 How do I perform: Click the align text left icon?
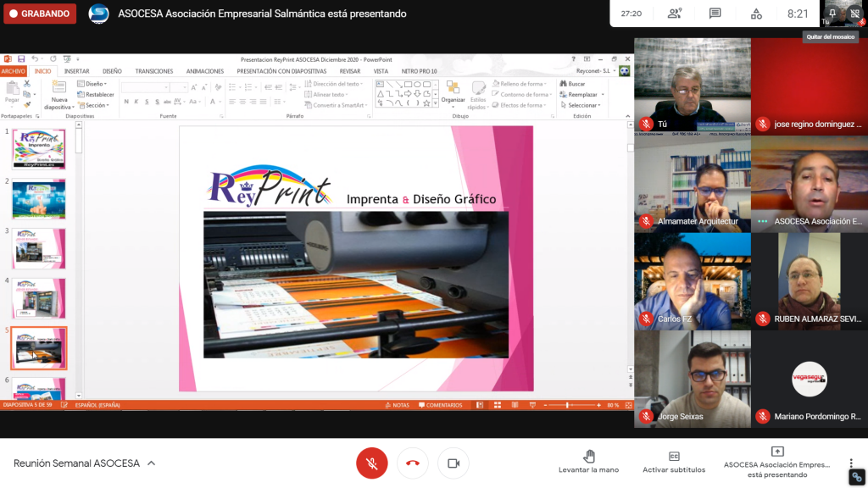point(232,102)
